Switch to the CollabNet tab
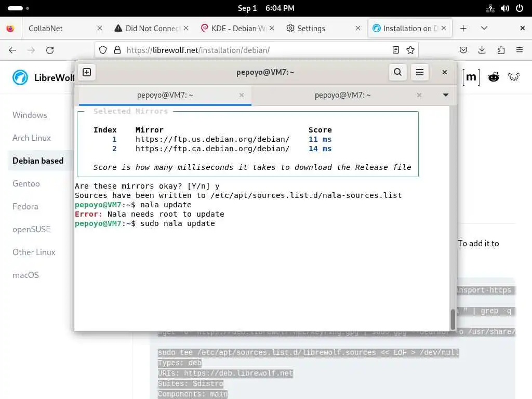The width and height of the screenshot is (532, 399). pos(64,29)
